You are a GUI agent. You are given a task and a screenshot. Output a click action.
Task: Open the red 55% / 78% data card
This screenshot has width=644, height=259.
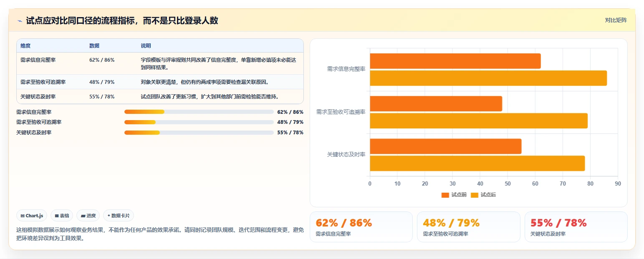pyautogui.click(x=576, y=227)
